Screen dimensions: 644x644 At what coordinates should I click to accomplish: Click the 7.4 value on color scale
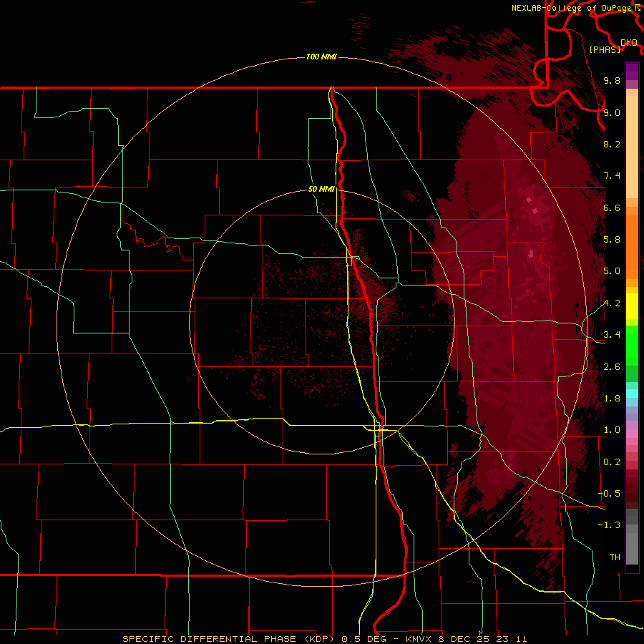tap(612, 176)
